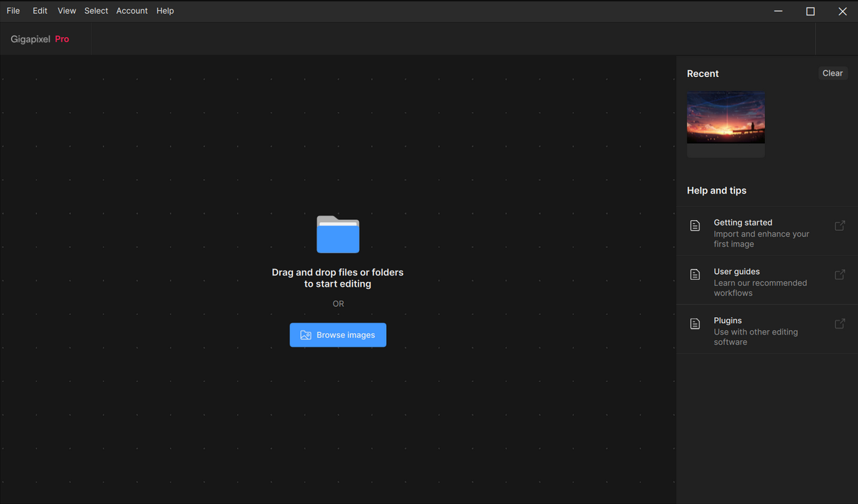Open the Select menu
Viewport: 858px width, 504px height.
96,11
